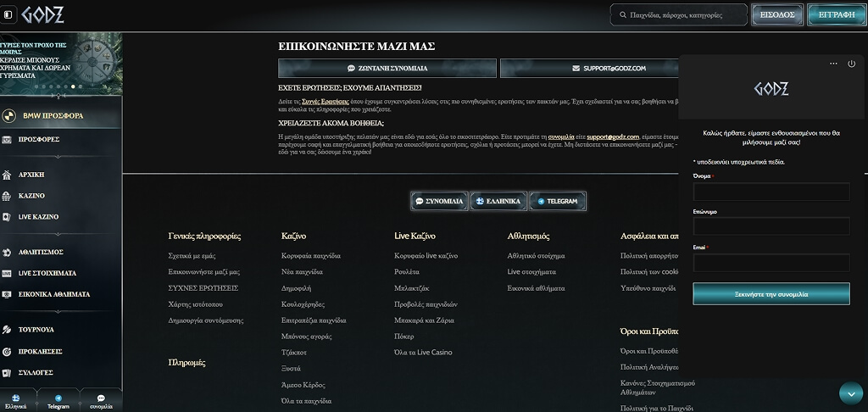The width and height of the screenshot is (868, 412).
Task: Click the ΕΓΓΡΑΦΗ register button
Action: click(x=837, y=15)
